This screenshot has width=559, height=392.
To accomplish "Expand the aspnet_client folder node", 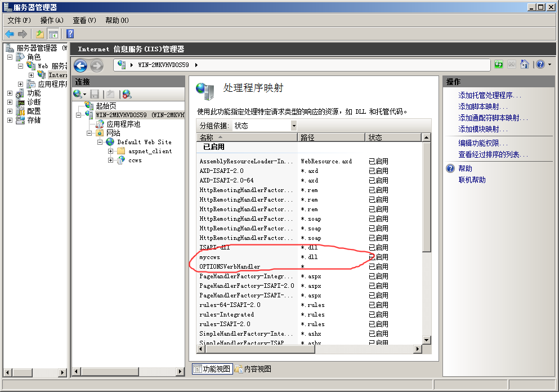I will [x=111, y=152].
